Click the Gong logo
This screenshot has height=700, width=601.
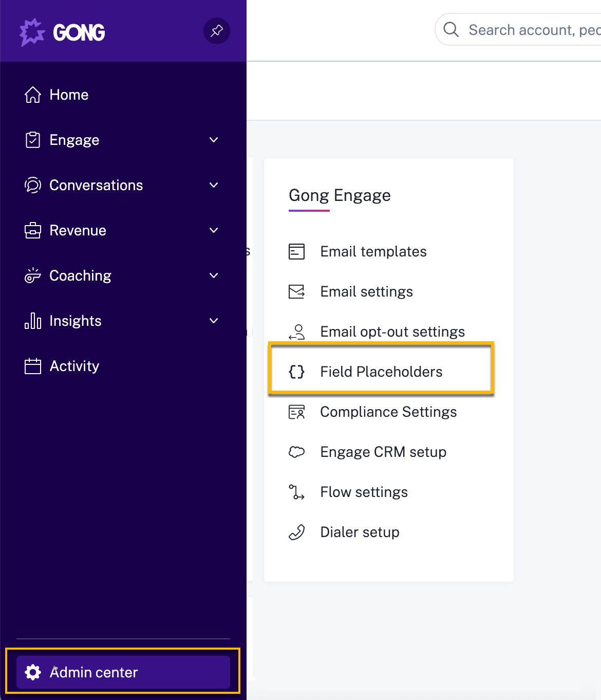pyautogui.click(x=62, y=32)
